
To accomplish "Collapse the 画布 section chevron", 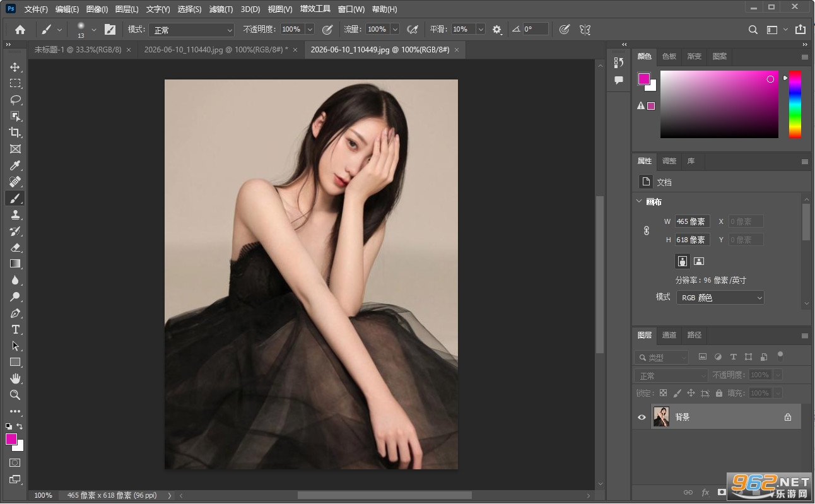I will (x=638, y=201).
